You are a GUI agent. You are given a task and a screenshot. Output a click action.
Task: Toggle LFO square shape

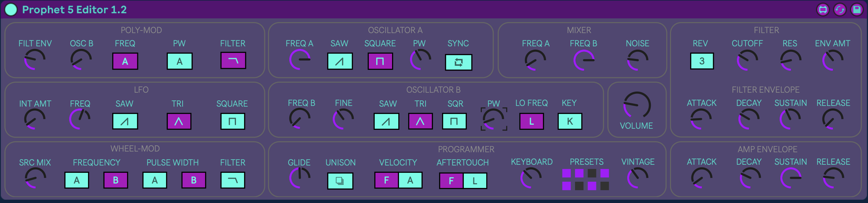point(232,121)
